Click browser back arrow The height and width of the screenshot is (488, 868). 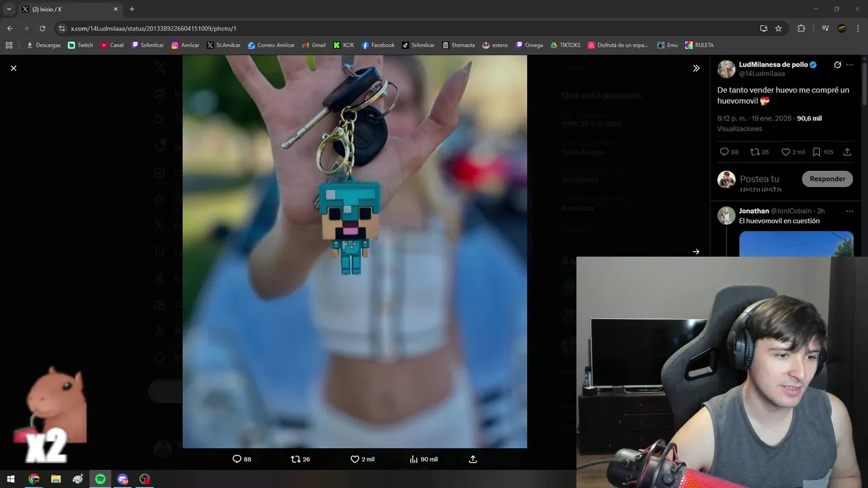[x=9, y=28]
